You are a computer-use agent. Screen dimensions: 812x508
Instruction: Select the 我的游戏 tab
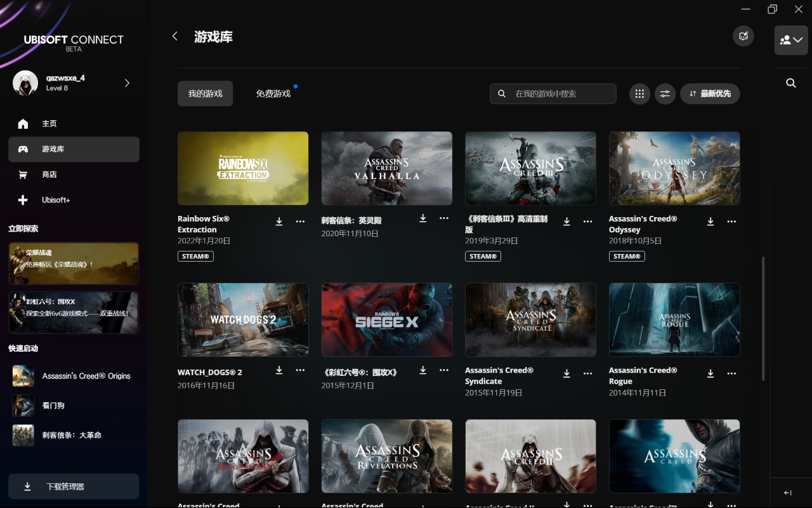[x=205, y=94]
